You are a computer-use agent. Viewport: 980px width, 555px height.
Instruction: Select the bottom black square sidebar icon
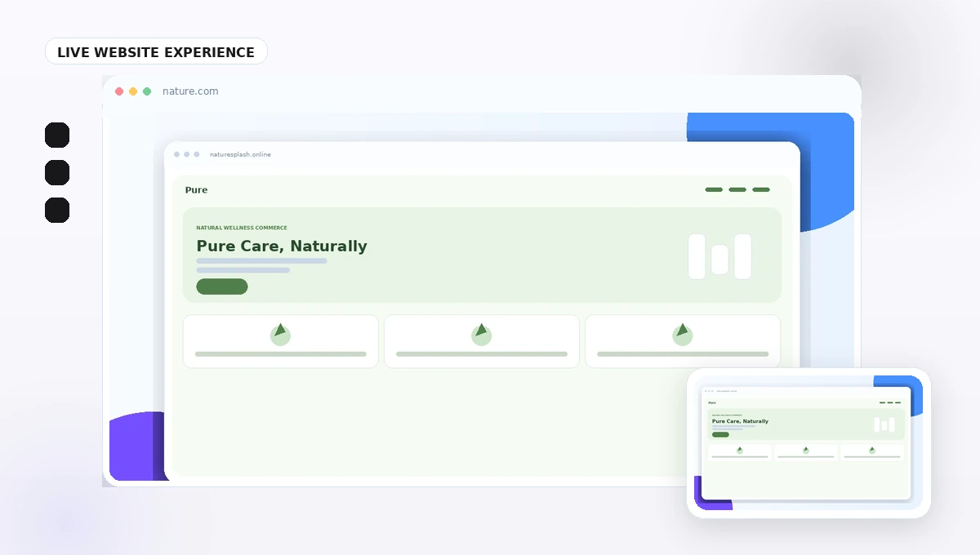pyautogui.click(x=57, y=210)
